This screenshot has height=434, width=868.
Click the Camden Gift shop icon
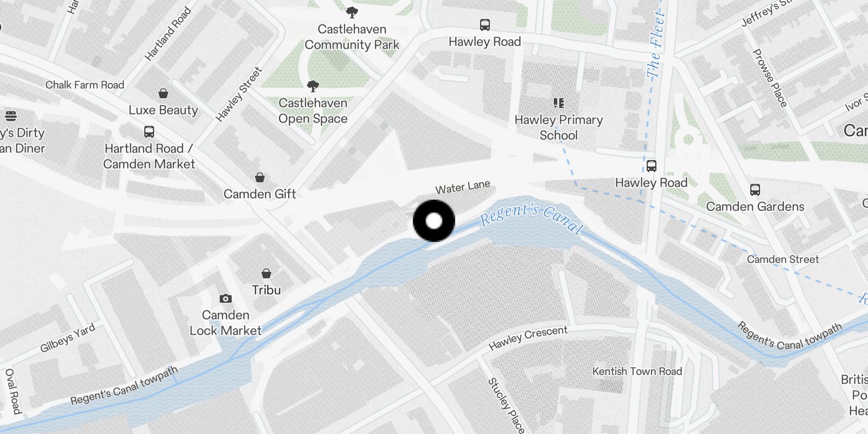pos(260,177)
